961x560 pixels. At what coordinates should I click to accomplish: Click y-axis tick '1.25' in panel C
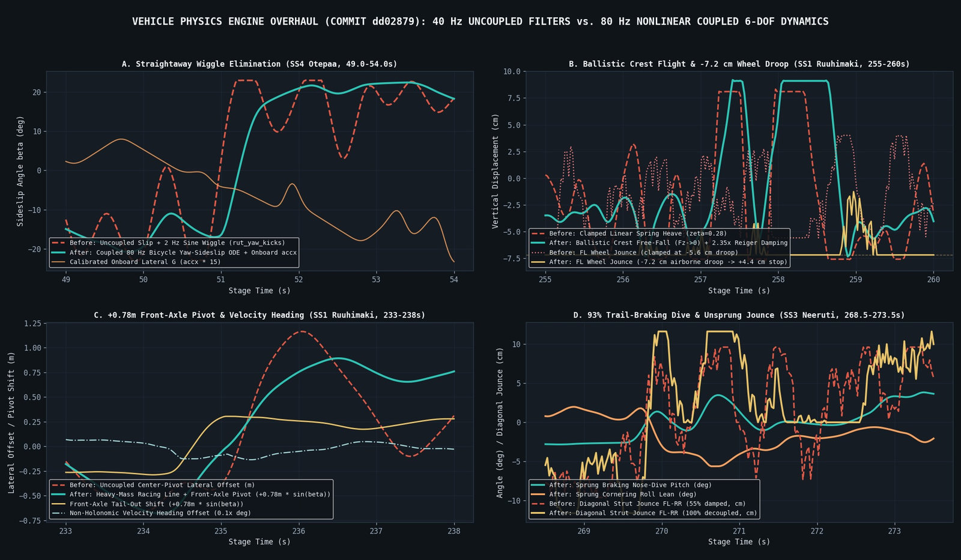click(x=32, y=324)
